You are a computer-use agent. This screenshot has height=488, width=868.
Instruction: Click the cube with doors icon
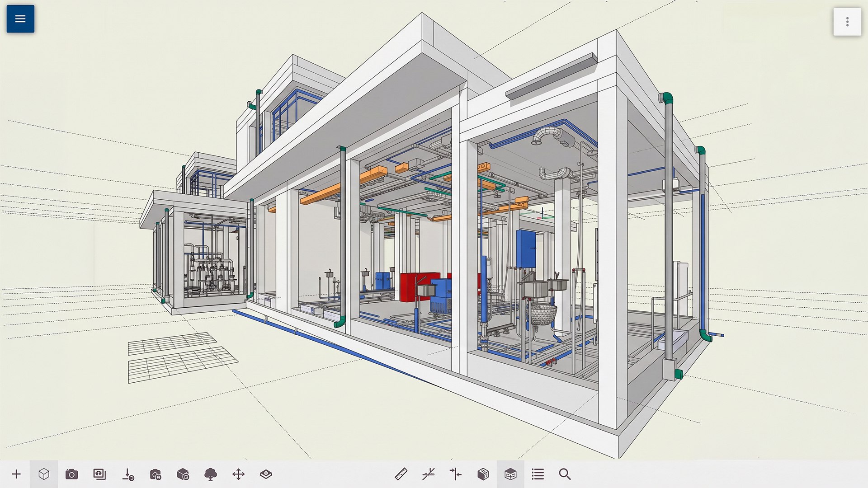point(483,474)
